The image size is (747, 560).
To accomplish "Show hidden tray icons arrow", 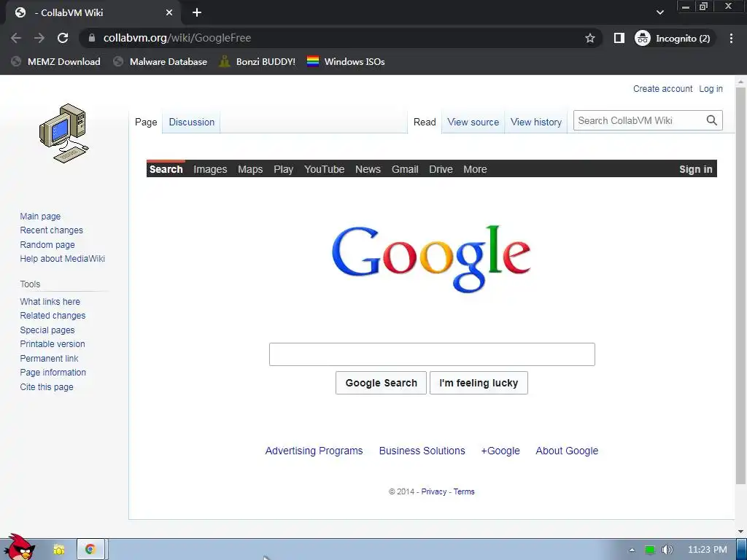I will [x=632, y=550].
